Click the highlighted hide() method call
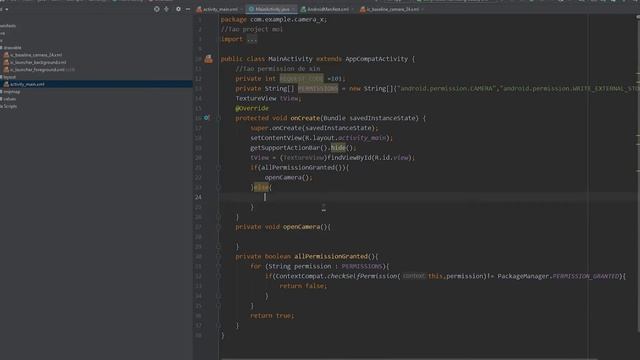The width and height of the screenshot is (640, 360). tap(338, 147)
